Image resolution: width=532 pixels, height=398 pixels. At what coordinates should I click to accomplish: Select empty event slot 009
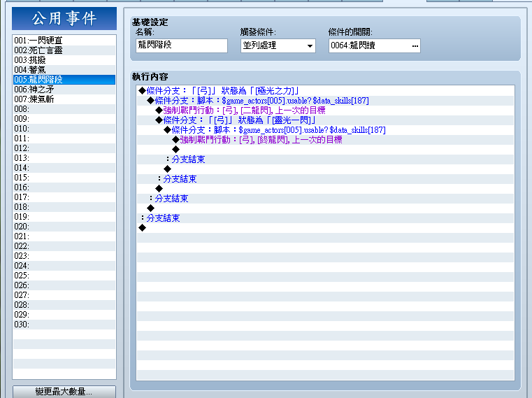pyautogui.click(x=64, y=119)
